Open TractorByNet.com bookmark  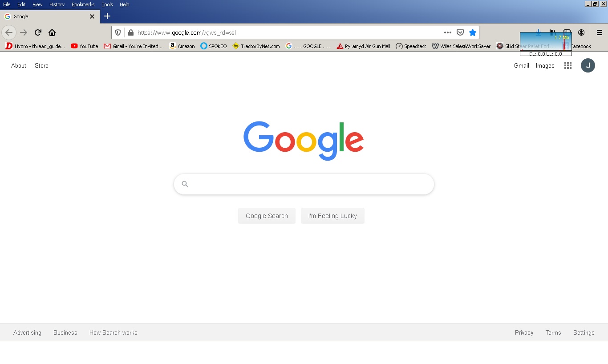tap(256, 46)
